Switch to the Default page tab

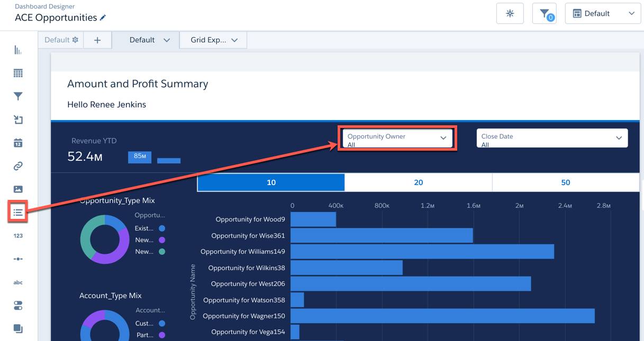(61, 40)
